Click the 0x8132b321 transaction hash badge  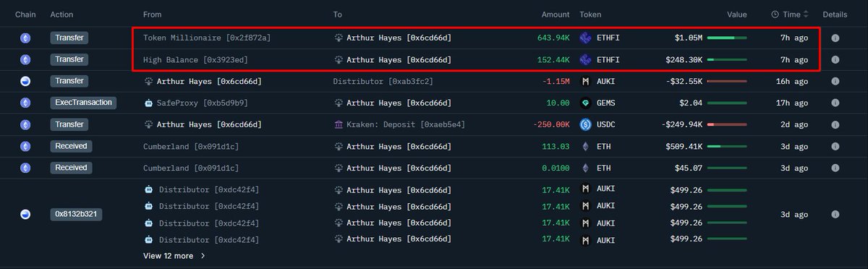click(x=76, y=215)
